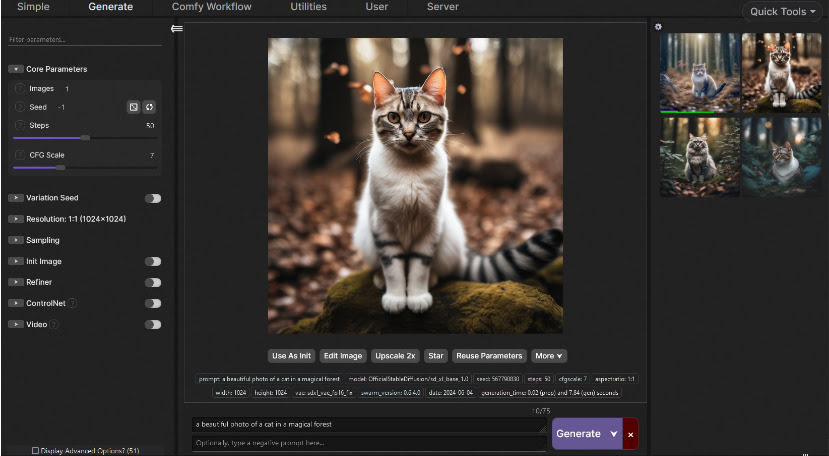
Task: Open the Utilities tab
Action: click(308, 7)
